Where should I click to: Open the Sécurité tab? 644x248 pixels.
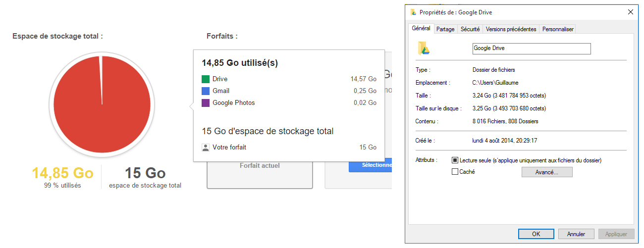click(x=470, y=29)
